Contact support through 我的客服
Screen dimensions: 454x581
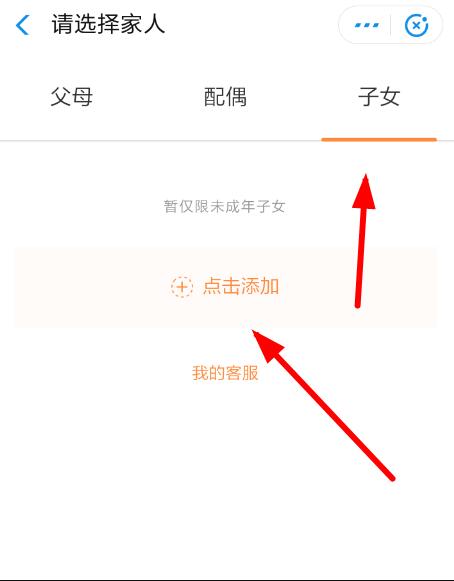pos(225,373)
